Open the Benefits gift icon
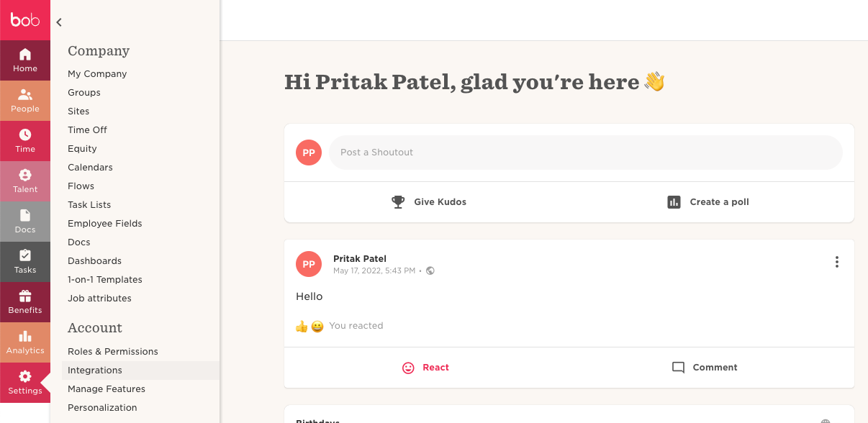This screenshot has height=423, width=868. (x=25, y=296)
